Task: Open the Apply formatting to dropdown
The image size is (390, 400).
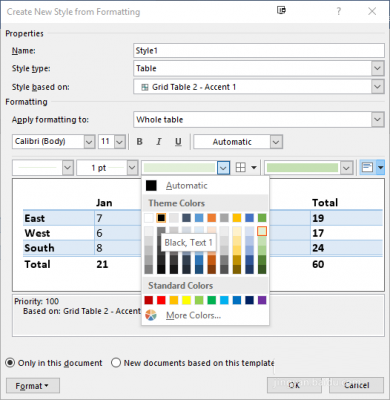Action: 377,120
